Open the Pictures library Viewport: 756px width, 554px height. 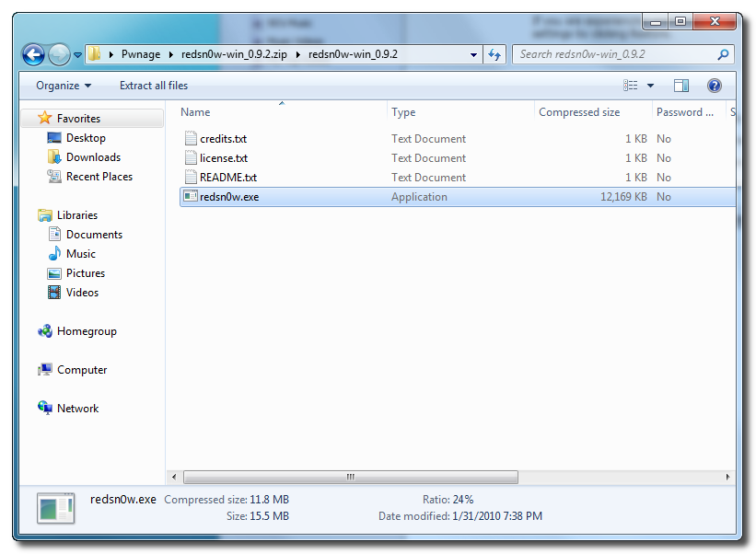(86, 273)
